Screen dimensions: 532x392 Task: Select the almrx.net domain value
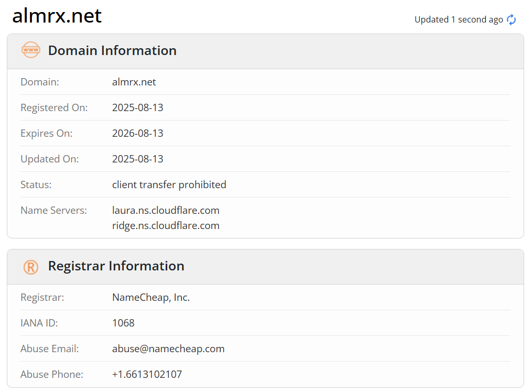[134, 82]
